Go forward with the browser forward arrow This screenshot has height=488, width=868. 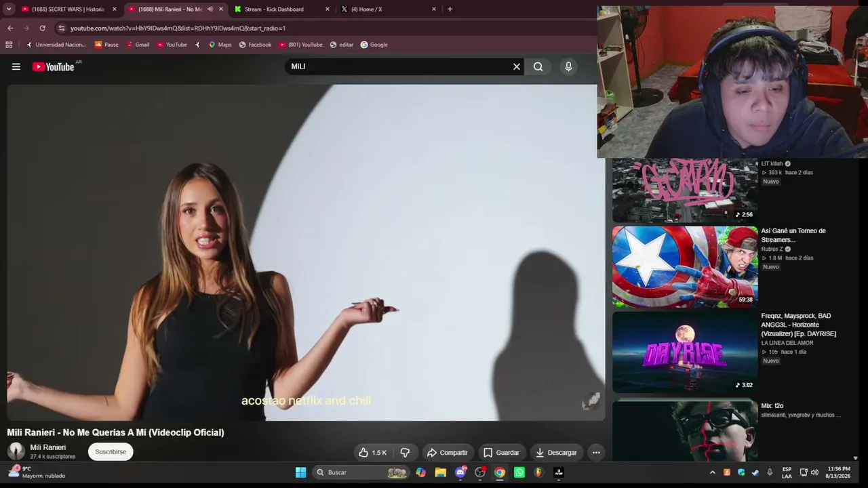point(26,28)
